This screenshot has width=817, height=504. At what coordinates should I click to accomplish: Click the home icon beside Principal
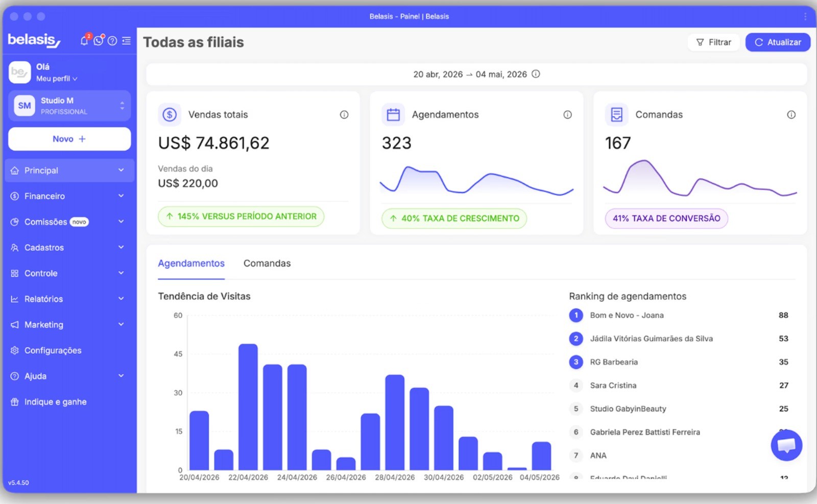(15, 171)
